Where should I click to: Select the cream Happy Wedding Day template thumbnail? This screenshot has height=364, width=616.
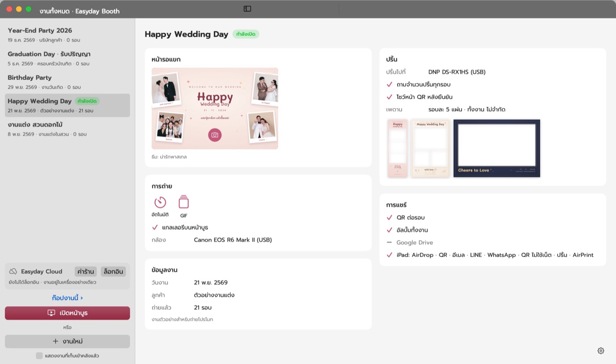[x=430, y=148]
